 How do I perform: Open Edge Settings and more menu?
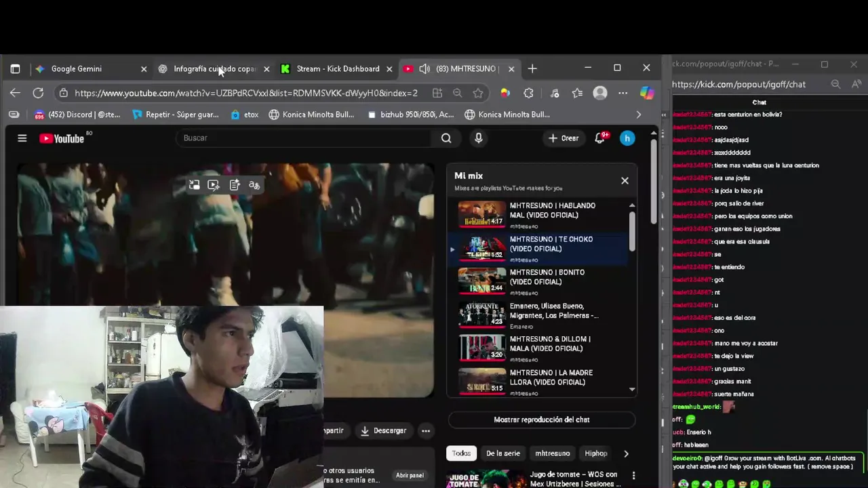(x=623, y=93)
